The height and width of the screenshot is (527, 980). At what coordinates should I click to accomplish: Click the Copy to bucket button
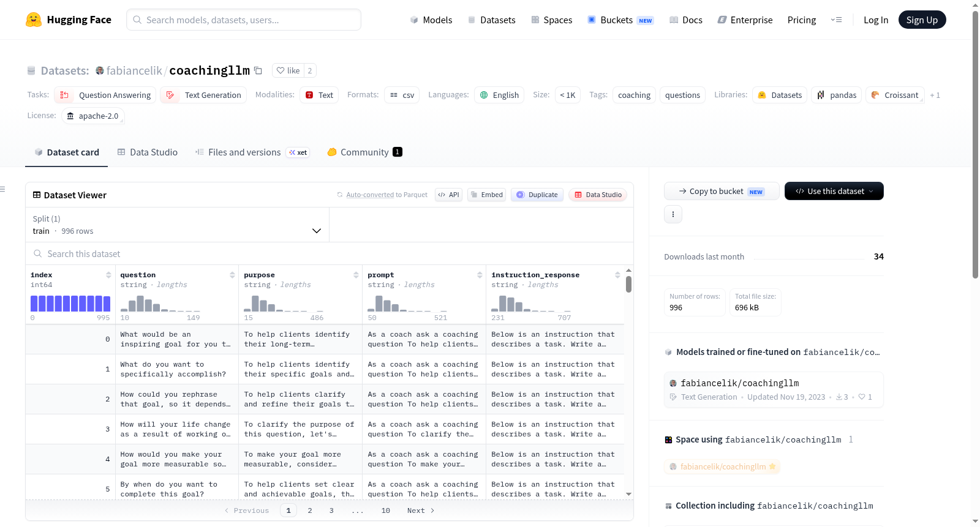pos(722,191)
